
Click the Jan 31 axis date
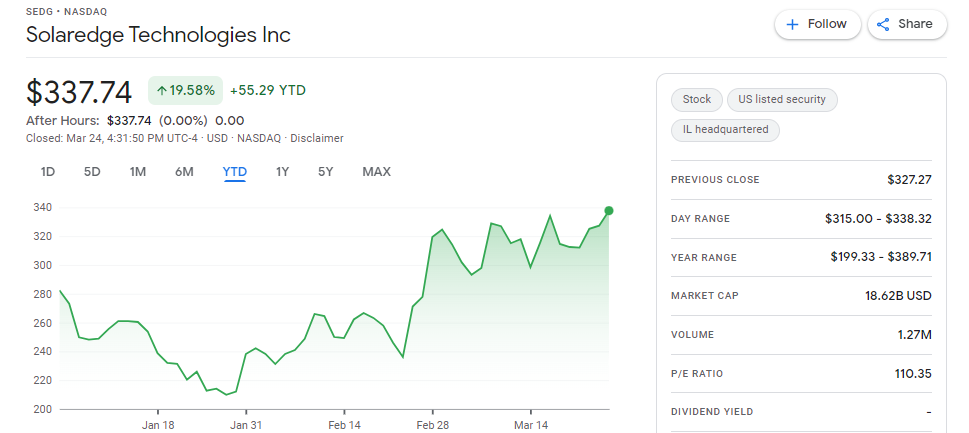(x=246, y=425)
